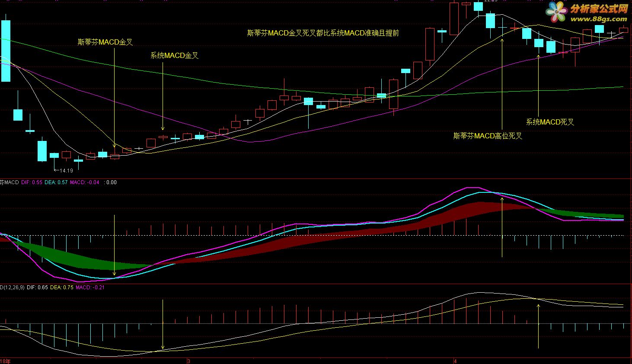
Task: Select the 'DIF: 0.65' value readout
Action: pos(37,287)
